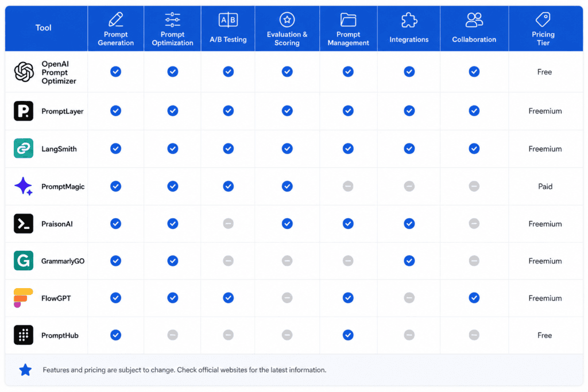Click the Freemium pricing for PromptLayer
The height and width of the screenshot is (392, 588).
[545, 111]
